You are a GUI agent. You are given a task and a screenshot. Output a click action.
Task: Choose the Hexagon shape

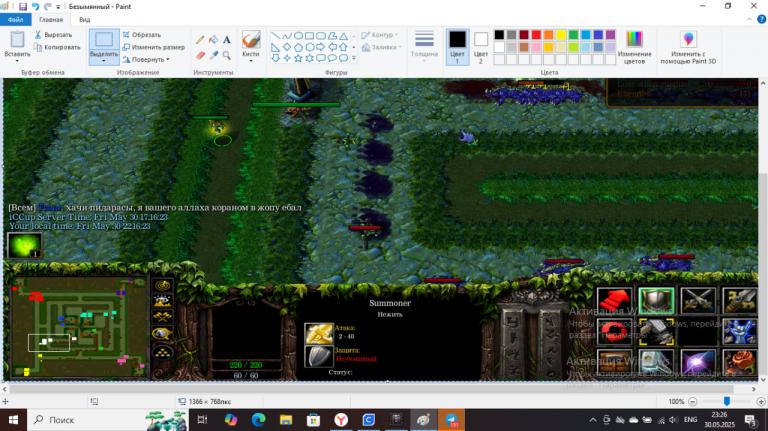click(x=310, y=47)
